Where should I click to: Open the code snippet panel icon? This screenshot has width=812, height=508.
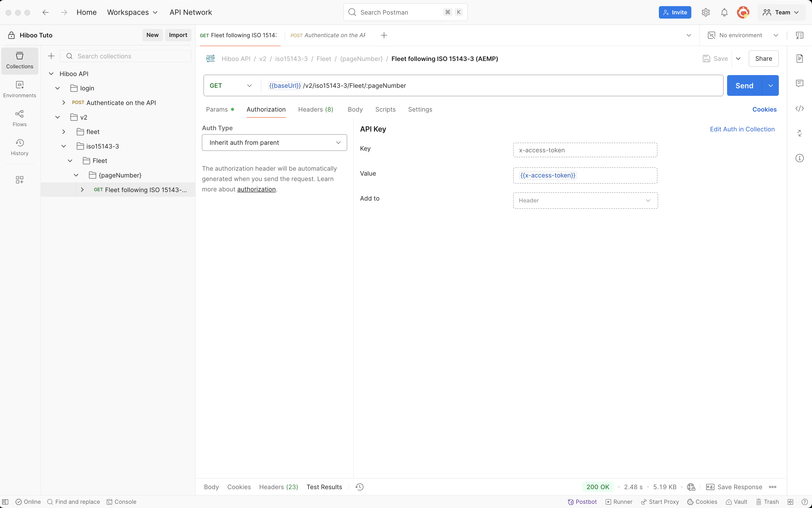pyautogui.click(x=800, y=108)
